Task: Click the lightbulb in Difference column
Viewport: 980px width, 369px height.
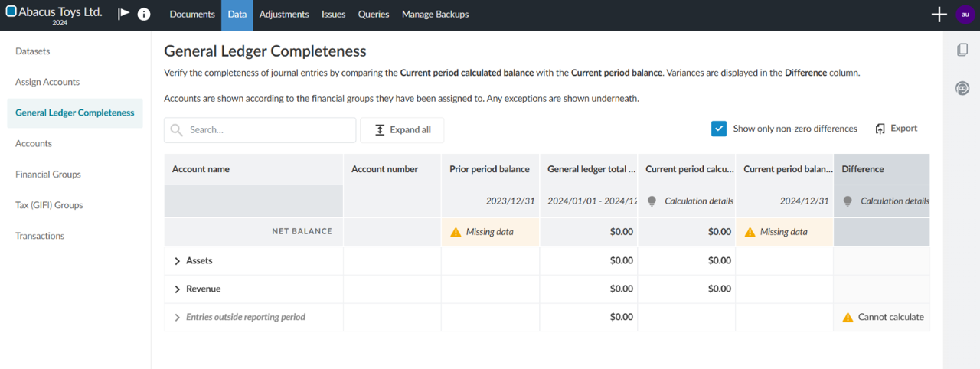Action: pyautogui.click(x=848, y=201)
